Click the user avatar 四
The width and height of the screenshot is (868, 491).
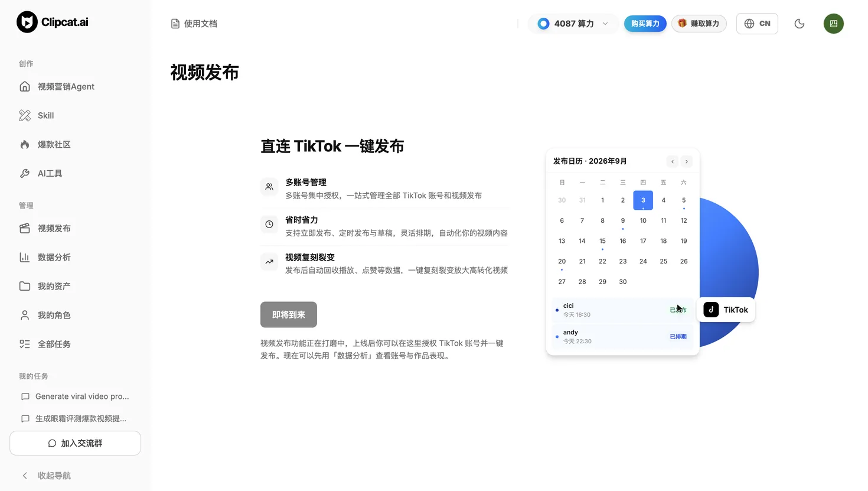coord(834,24)
